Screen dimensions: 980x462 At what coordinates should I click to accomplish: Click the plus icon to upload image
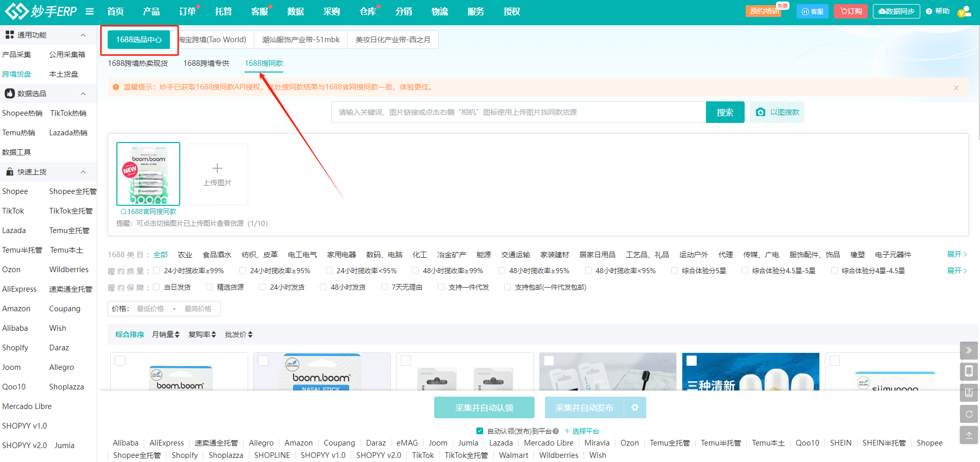coord(217,168)
